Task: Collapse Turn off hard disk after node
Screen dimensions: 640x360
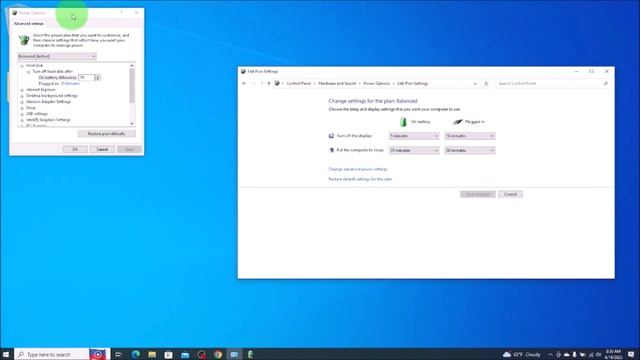Action: pos(29,72)
